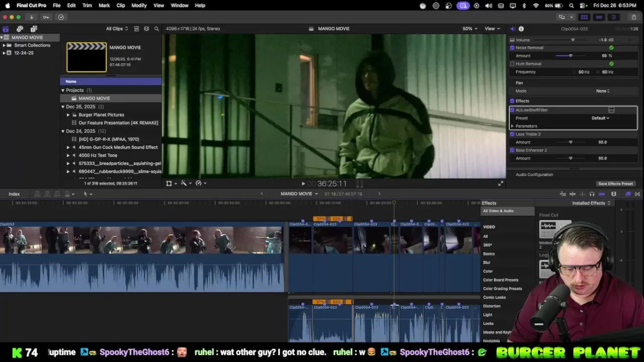
Task: Open the Trim menu
Action: (x=87, y=6)
